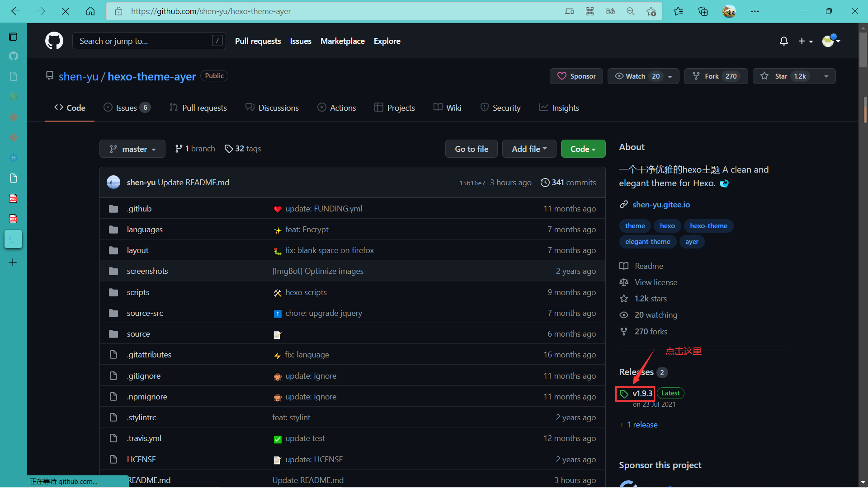This screenshot has height=488, width=868.
Task: Open commit 15b16e7 hash link
Action: click(472, 183)
